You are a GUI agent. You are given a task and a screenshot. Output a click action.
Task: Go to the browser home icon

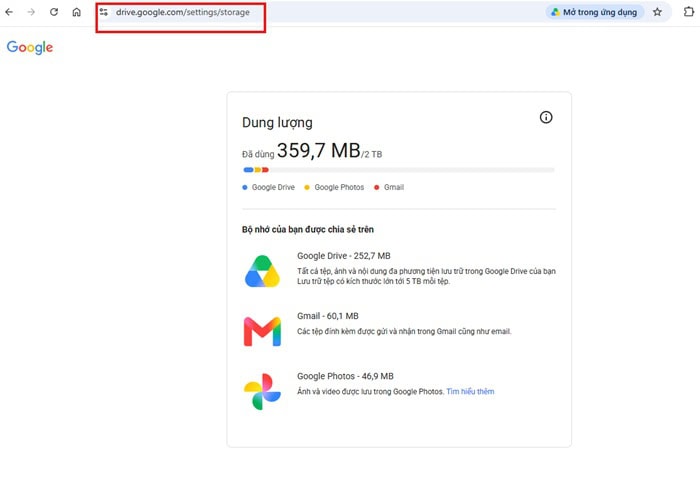pos(77,12)
